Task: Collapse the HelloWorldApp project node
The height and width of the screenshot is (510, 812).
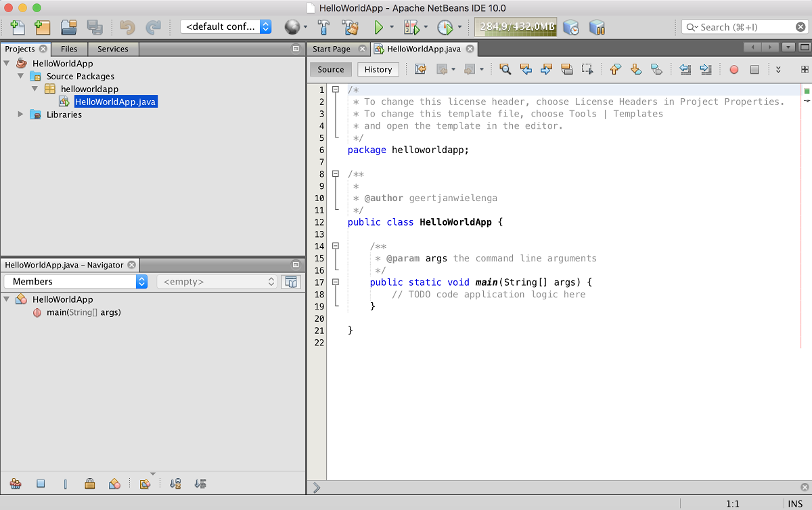Action: click(x=7, y=63)
